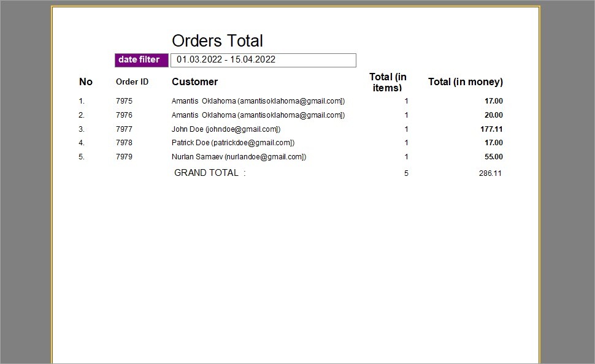
Task: Select order ID 7977
Action: pyautogui.click(x=124, y=129)
